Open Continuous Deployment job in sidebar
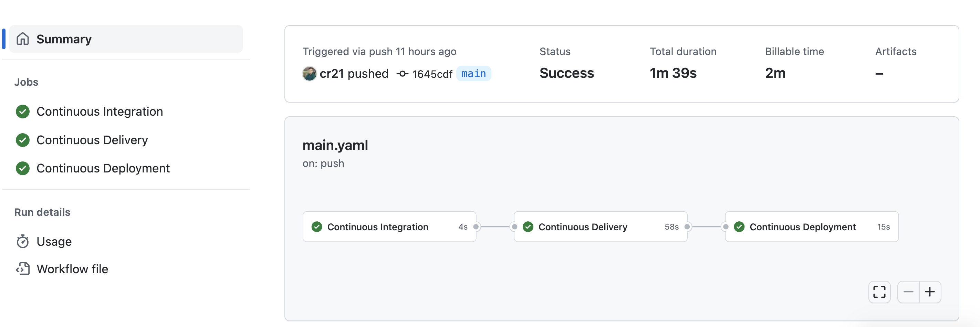The height and width of the screenshot is (327, 980). tap(103, 168)
